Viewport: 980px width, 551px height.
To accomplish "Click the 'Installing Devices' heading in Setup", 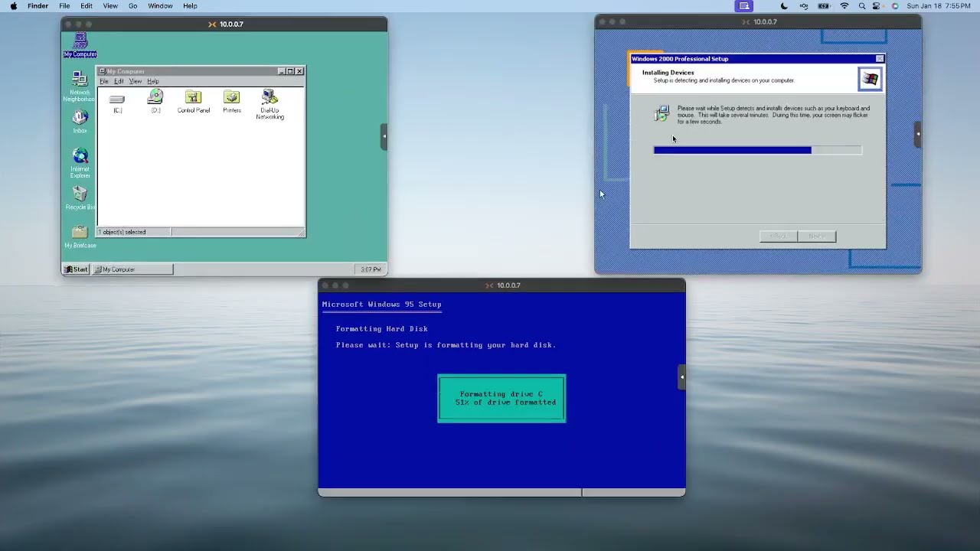I will pyautogui.click(x=668, y=73).
